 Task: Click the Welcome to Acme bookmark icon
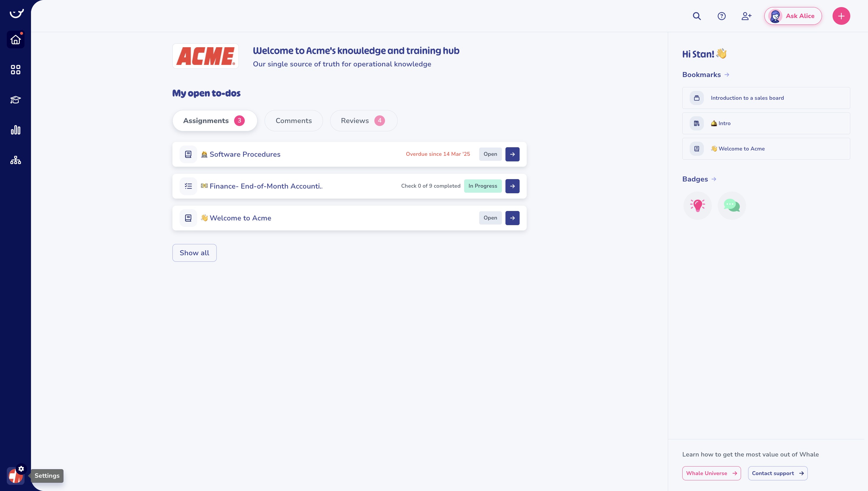pos(697,148)
